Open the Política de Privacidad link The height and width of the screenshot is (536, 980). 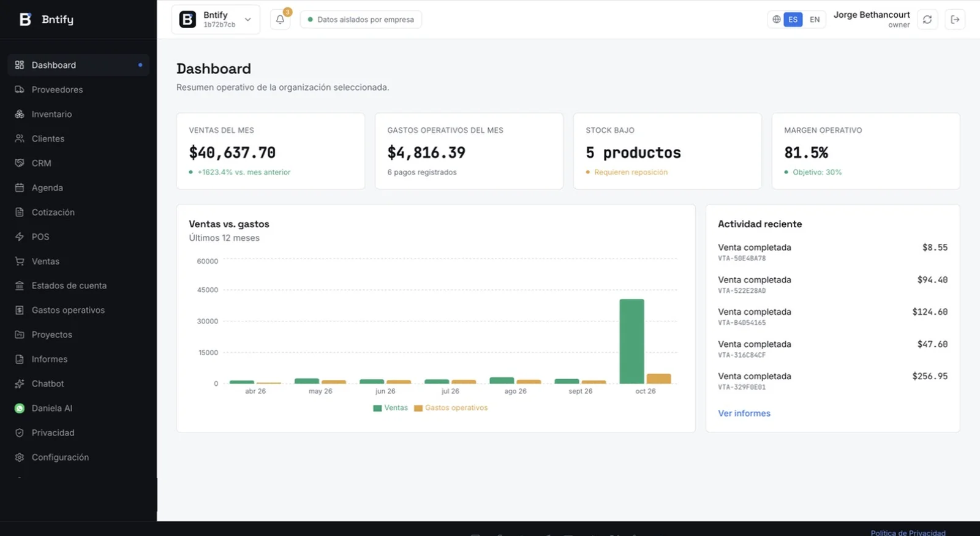click(x=908, y=532)
